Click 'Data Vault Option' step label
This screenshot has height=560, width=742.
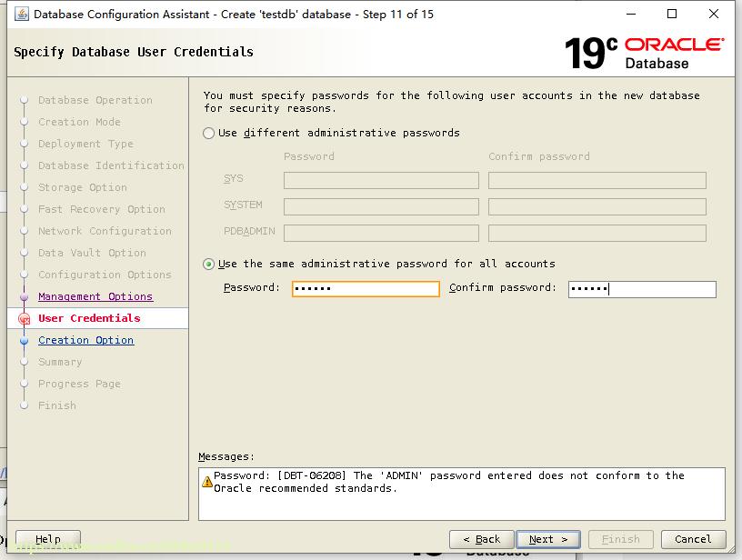click(x=92, y=253)
